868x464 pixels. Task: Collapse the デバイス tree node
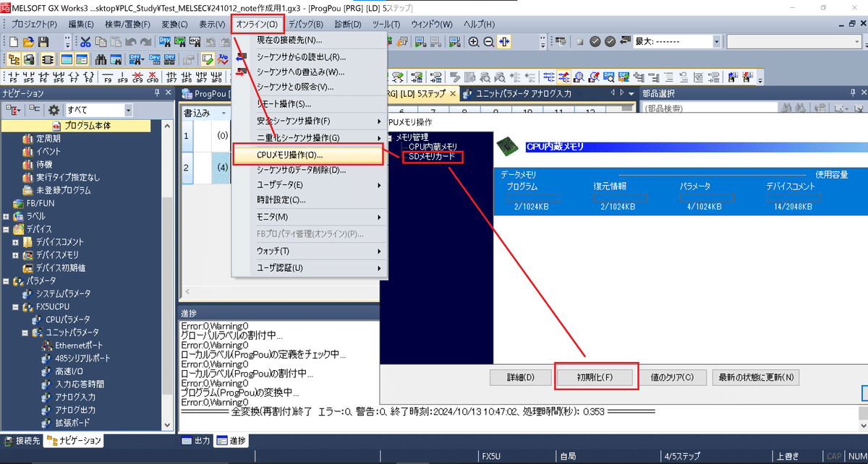[x=6, y=229]
